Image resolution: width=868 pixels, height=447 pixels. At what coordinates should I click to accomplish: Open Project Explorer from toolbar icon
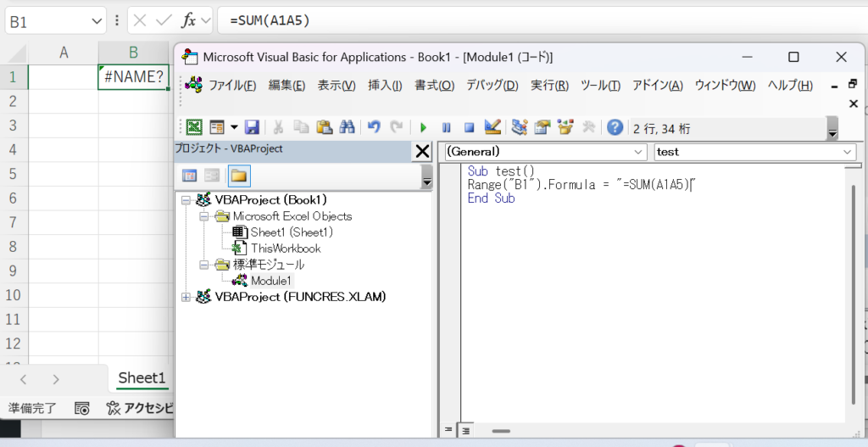click(519, 128)
